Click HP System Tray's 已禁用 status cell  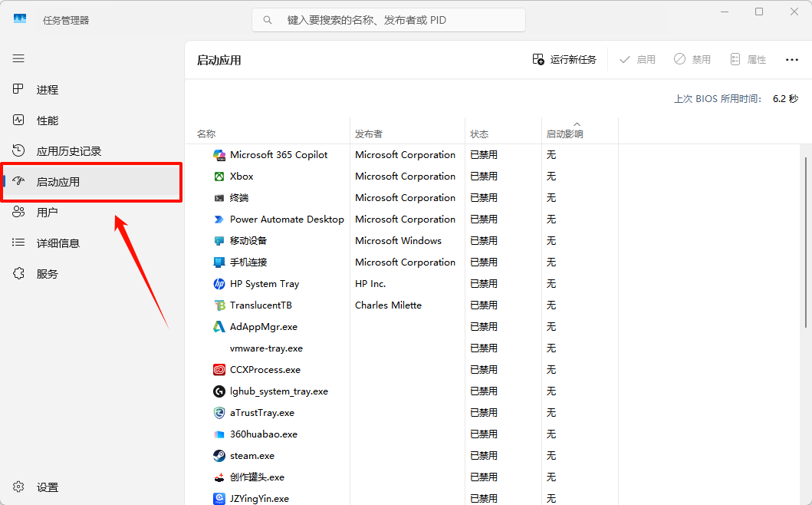pos(484,284)
